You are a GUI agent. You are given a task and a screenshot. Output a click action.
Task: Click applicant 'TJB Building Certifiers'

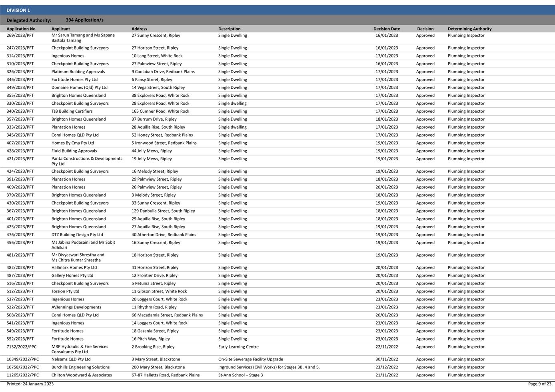coord(72,111)
